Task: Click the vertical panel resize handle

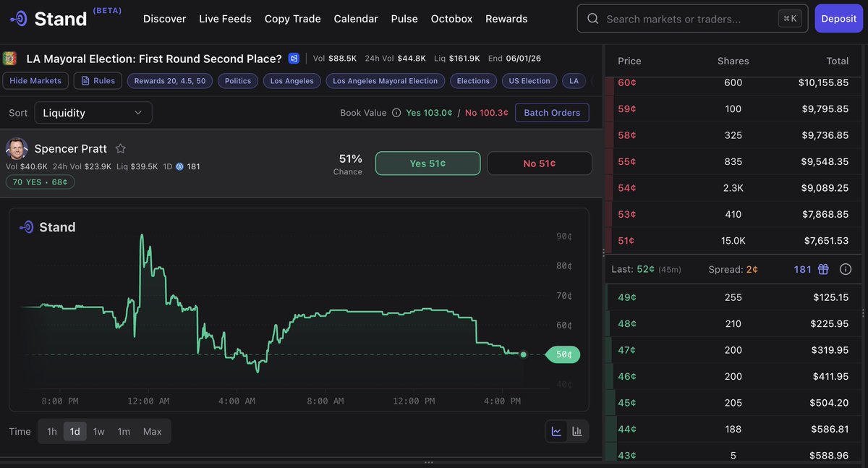Action: (603, 252)
